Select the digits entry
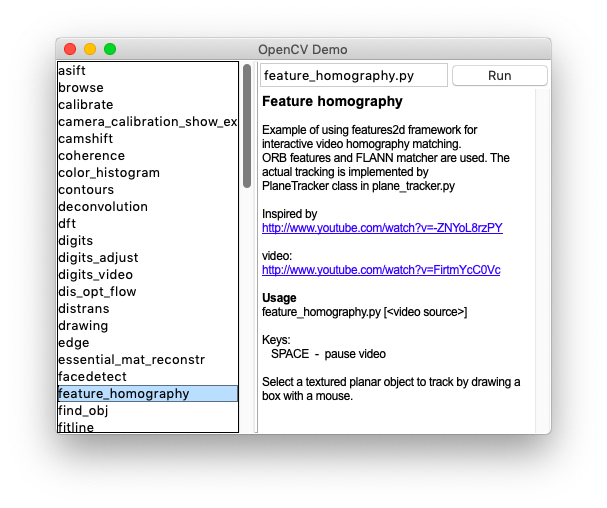 pyautogui.click(x=148, y=241)
